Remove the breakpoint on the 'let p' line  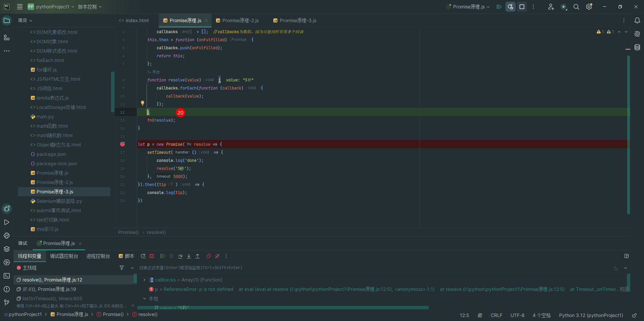pos(122,144)
